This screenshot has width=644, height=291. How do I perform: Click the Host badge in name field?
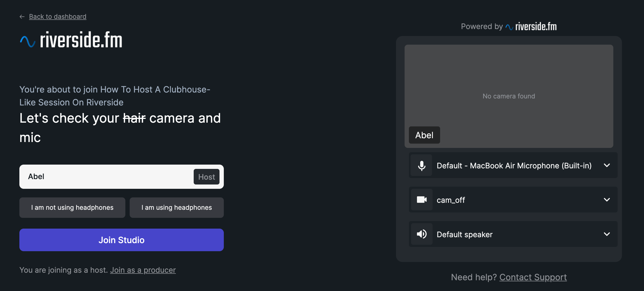pos(207,177)
